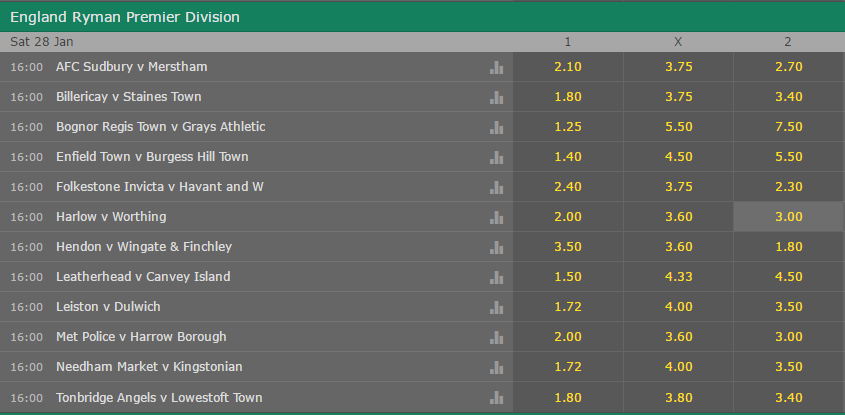Select home odds 1.40 for Enfield Town
The height and width of the screenshot is (415, 845).
[568, 157]
